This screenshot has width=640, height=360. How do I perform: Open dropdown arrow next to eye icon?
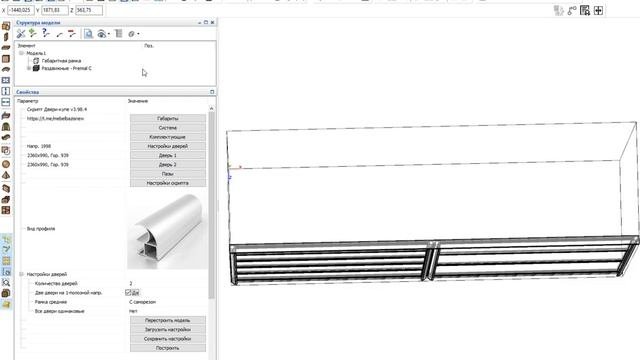109,34
